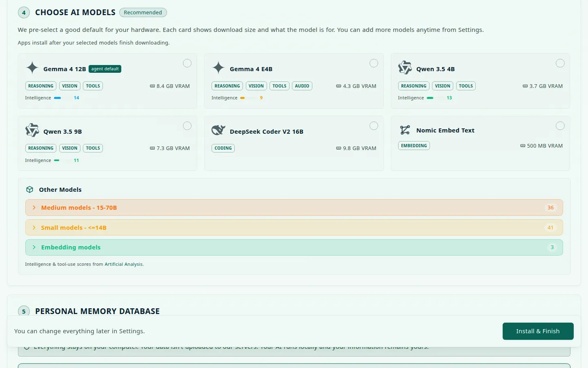Screen dimensions: 588x368
Task: Select the Qwen 3.5 9B model radio
Action: click(187, 126)
